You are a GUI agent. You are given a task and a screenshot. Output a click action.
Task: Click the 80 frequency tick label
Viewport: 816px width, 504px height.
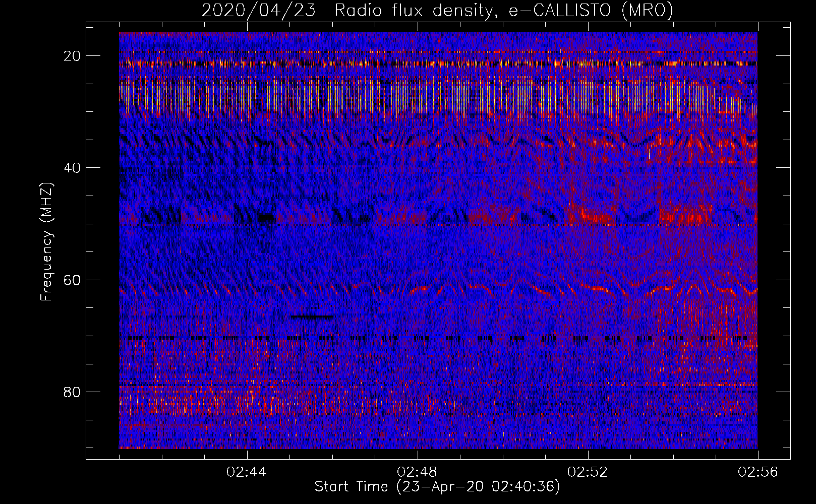73,392
